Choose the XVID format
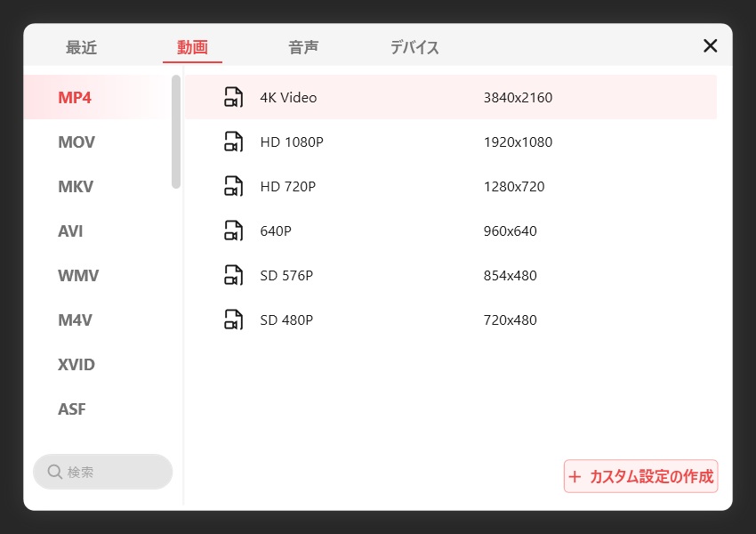The image size is (756, 534). pos(76,365)
